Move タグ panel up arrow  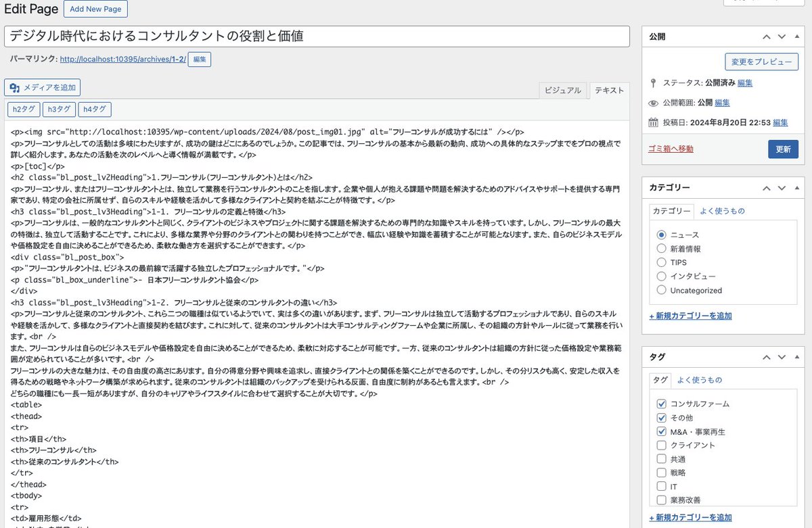pyautogui.click(x=766, y=357)
